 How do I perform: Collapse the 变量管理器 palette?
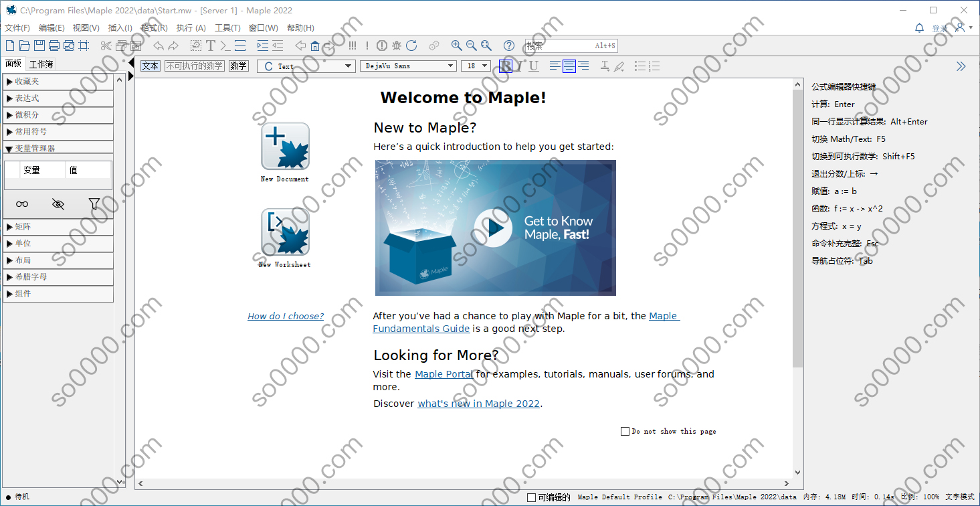[x=58, y=149]
